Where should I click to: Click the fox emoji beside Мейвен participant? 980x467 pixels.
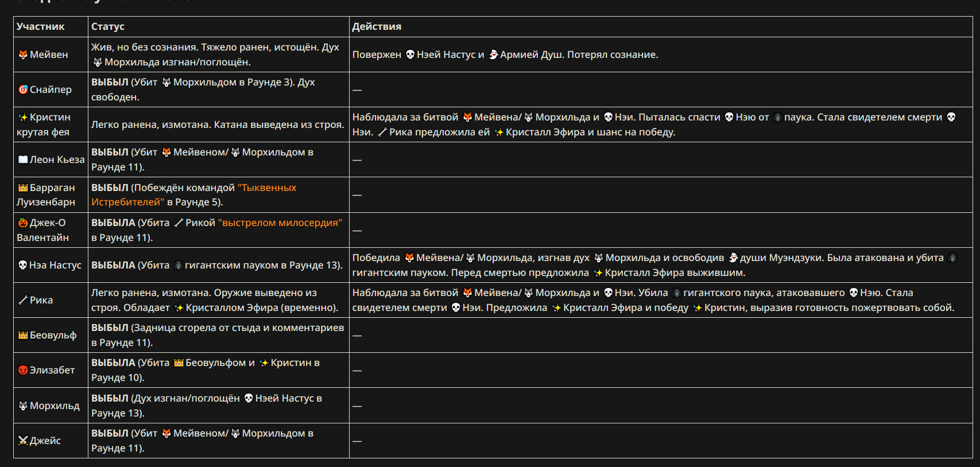pos(23,55)
